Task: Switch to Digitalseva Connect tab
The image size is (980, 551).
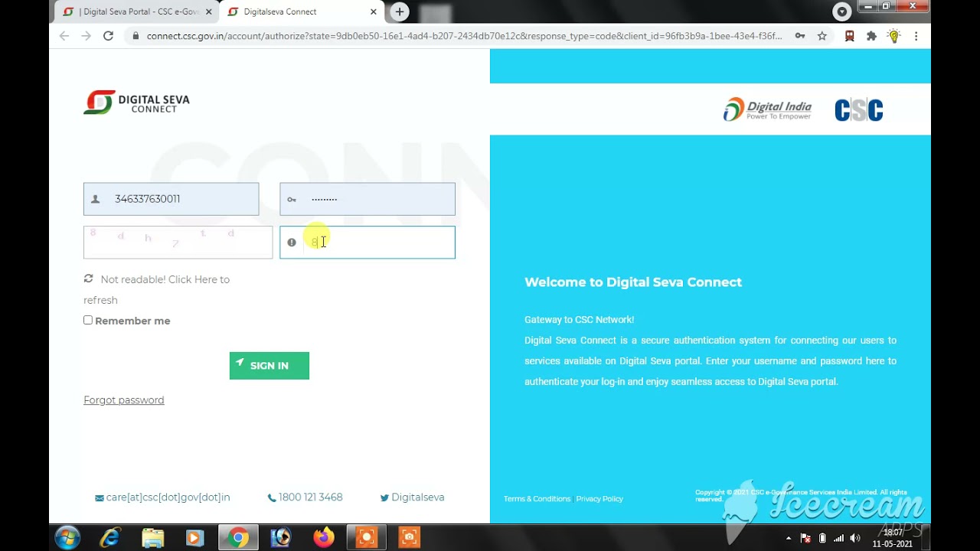Action: [302, 11]
